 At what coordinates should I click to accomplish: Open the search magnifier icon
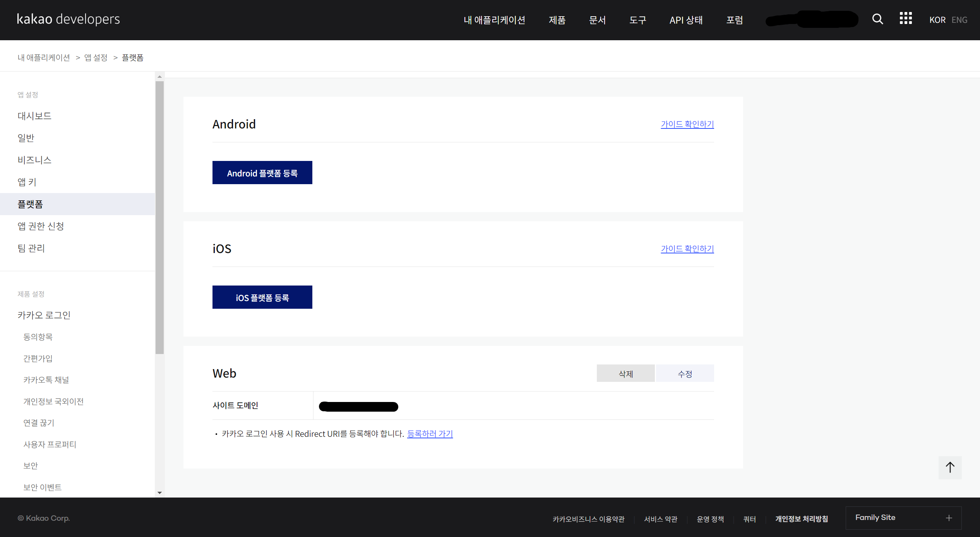(x=877, y=19)
